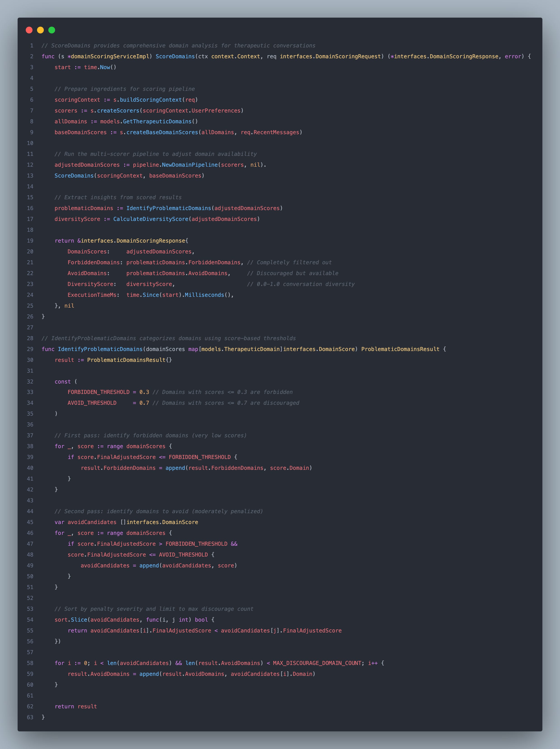Click ExecutionTimeMs field name
Viewport: 560px width, 749px height.
[x=92, y=295]
